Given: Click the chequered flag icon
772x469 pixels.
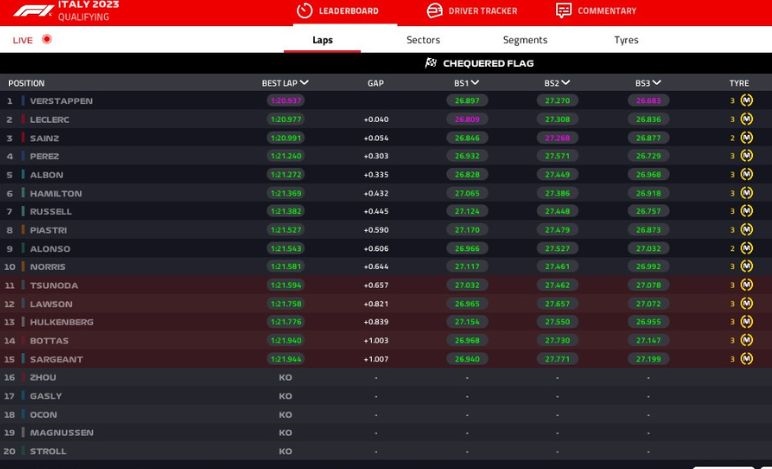Looking at the screenshot, I should [x=431, y=63].
